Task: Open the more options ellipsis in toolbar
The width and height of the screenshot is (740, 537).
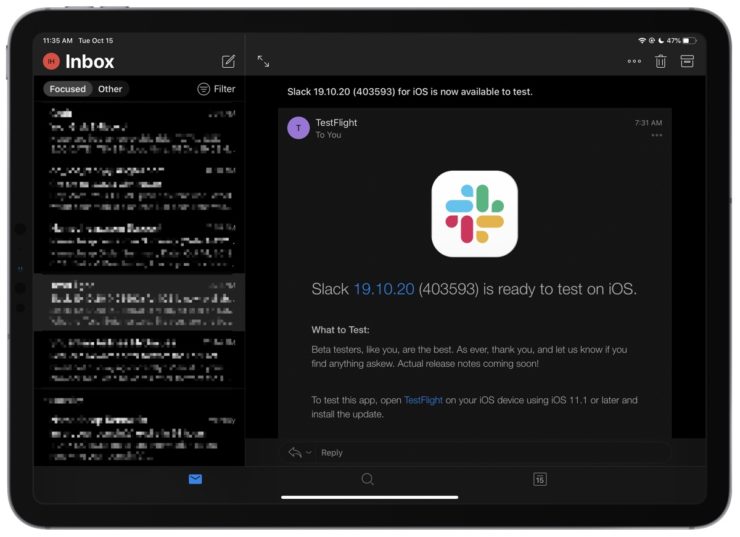Action: (x=634, y=61)
